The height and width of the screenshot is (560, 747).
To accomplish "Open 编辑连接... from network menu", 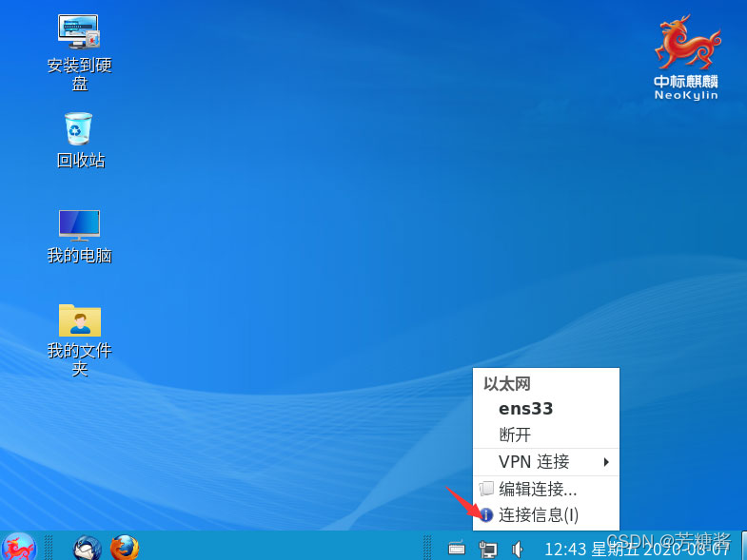I will (546, 489).
